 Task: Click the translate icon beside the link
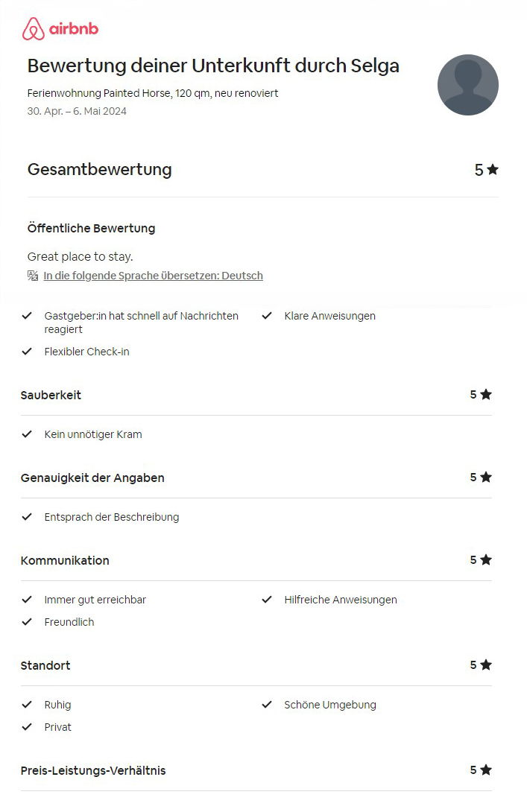click(x=33, y=276)
